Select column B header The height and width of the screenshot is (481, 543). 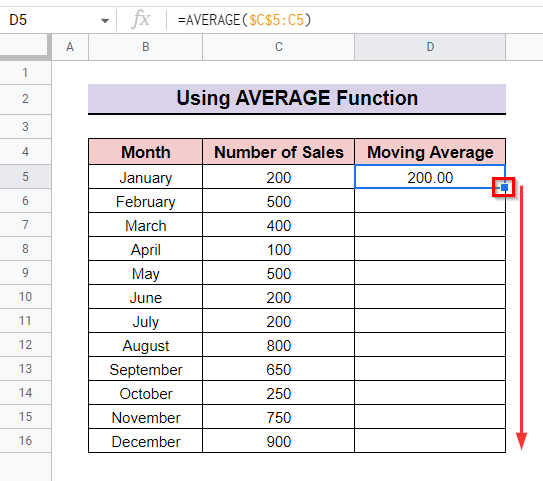coord(145,47)
